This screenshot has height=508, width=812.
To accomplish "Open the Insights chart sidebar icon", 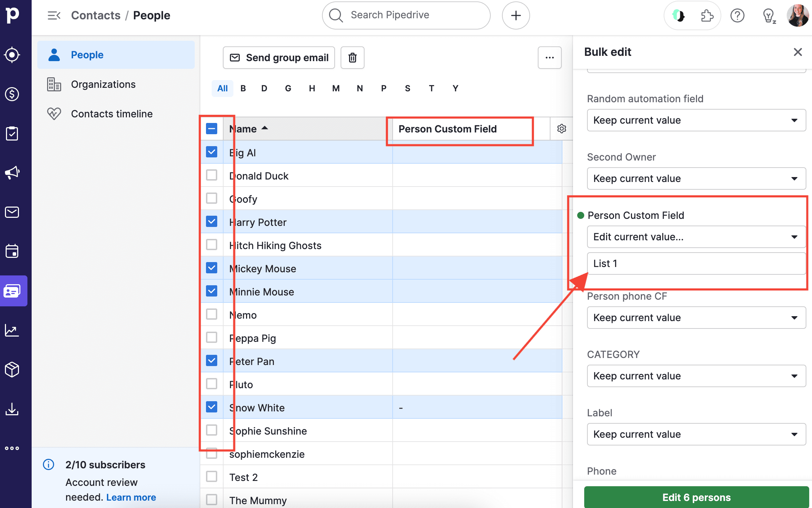I will click(12, 330).
